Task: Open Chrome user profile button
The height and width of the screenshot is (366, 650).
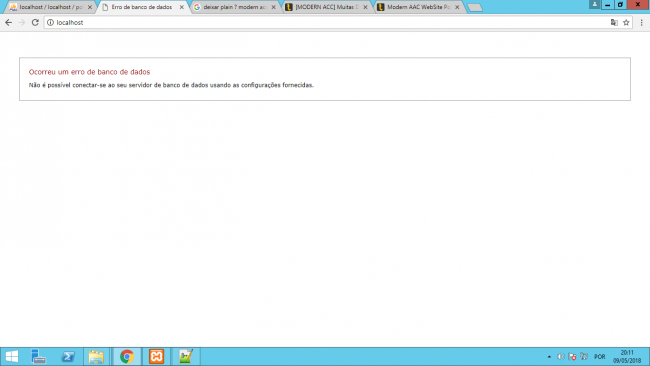Action: (x=594, y=4)
